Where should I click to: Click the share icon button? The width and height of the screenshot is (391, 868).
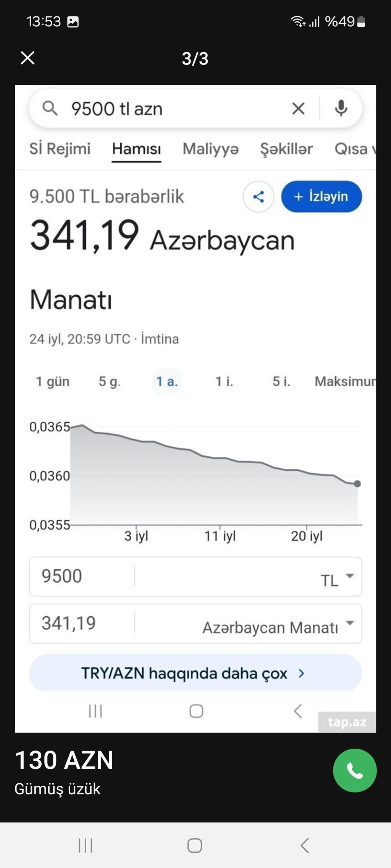pos(259,197)
